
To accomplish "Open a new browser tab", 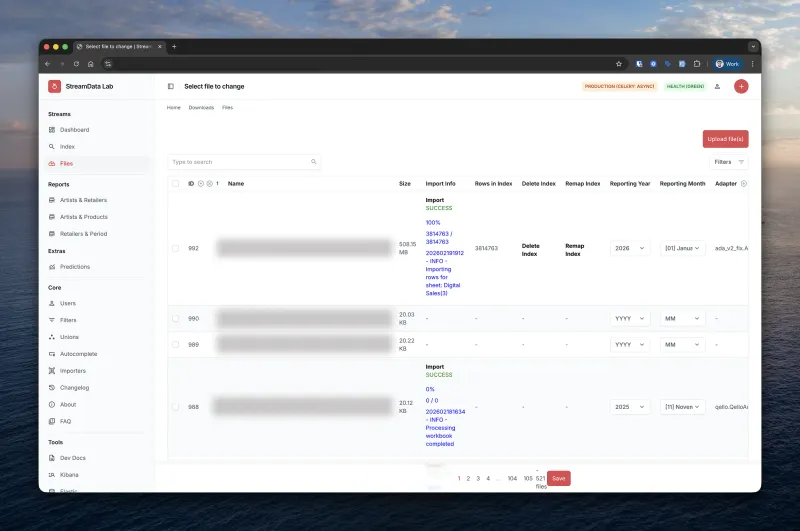I will point(174,46).
